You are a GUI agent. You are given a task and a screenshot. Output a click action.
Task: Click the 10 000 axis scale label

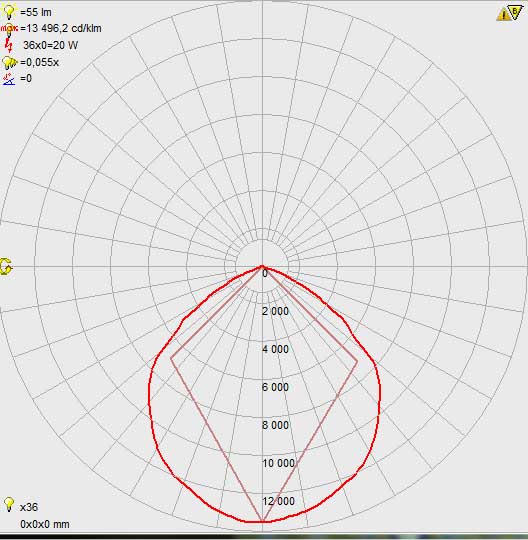[278, 463]
